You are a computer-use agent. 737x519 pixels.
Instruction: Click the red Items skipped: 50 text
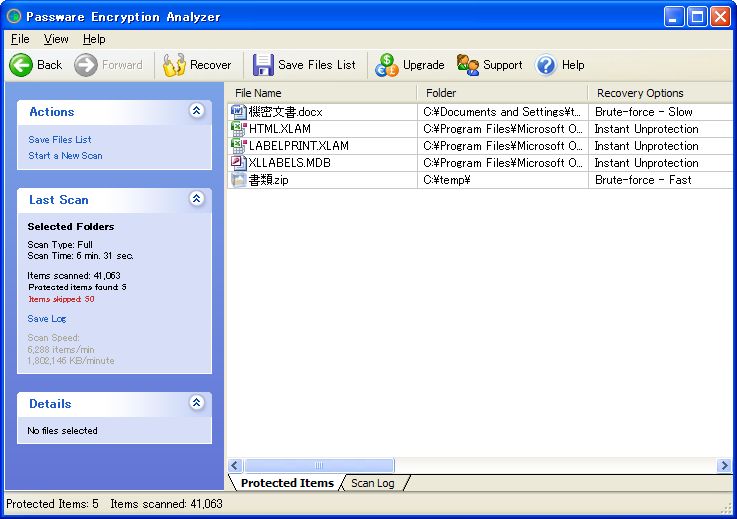click(61, 299)
